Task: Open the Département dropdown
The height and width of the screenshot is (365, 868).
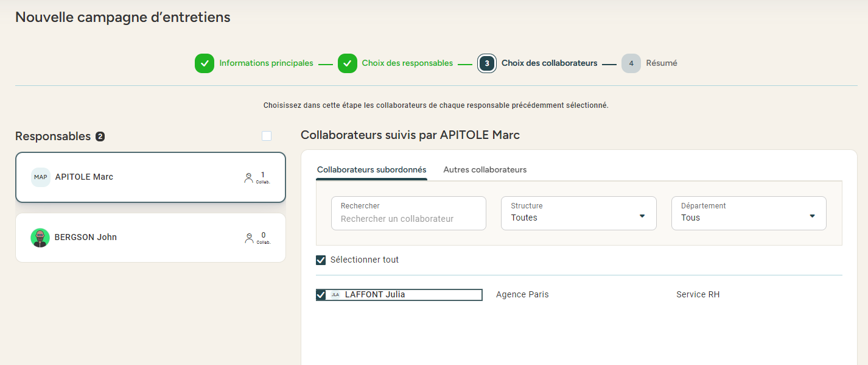Action: [748, 213]
